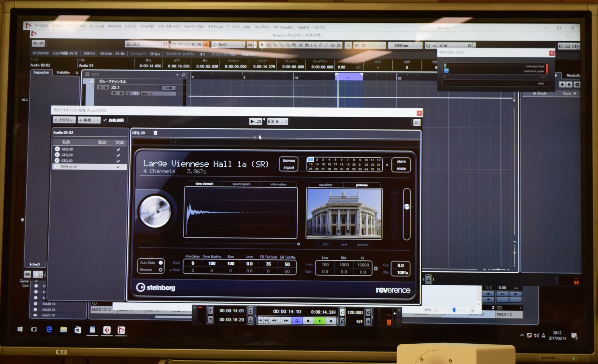Click +プラグイン add plugin dropdown button
598x364 pixels.
(x=64, y=120)
